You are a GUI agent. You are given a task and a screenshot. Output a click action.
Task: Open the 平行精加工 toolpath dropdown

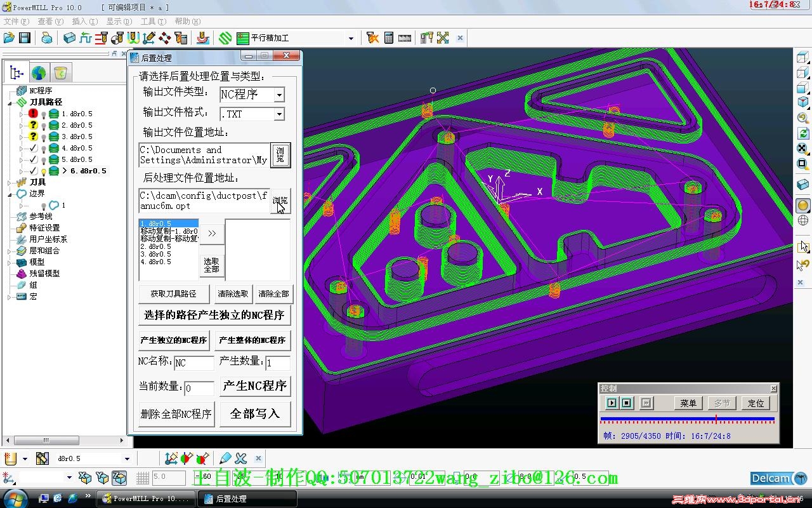(x=351, y=38)
